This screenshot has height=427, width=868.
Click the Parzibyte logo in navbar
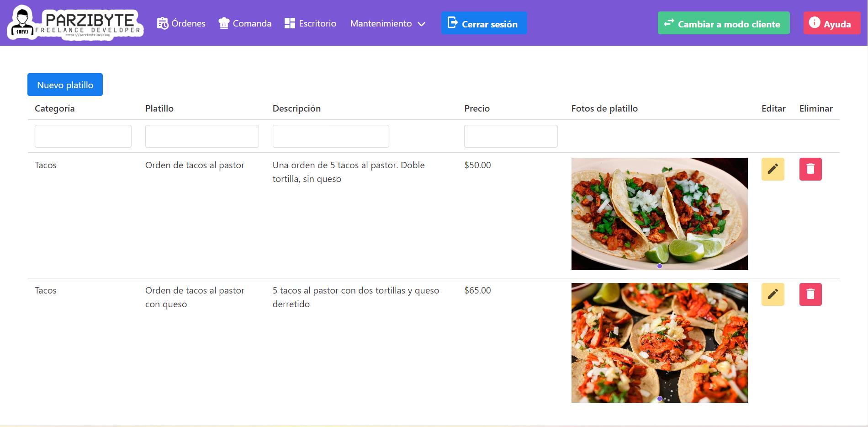click(x=75, y=23)
